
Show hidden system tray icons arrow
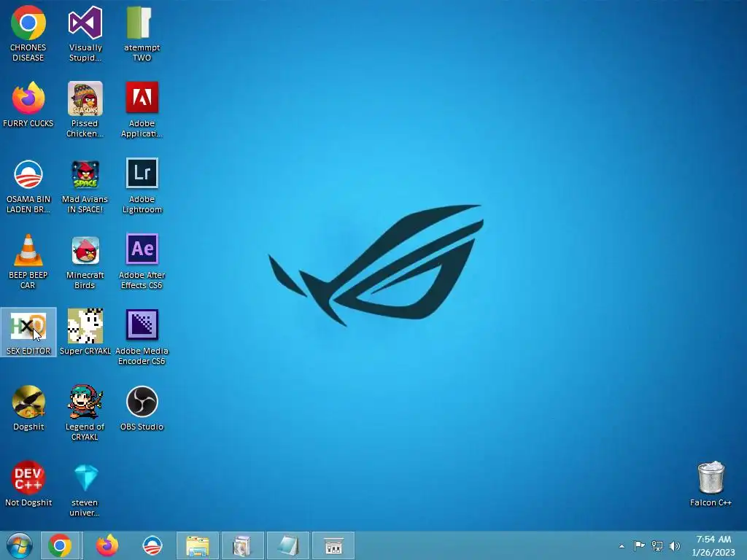pos(622,546)
